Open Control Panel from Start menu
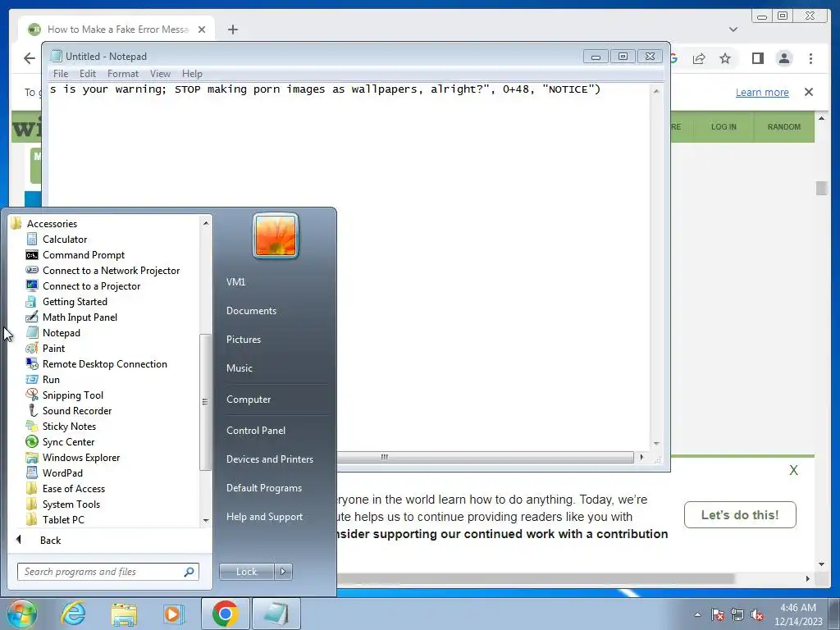Screen dimensions: 840x630 tap(256, 430)
